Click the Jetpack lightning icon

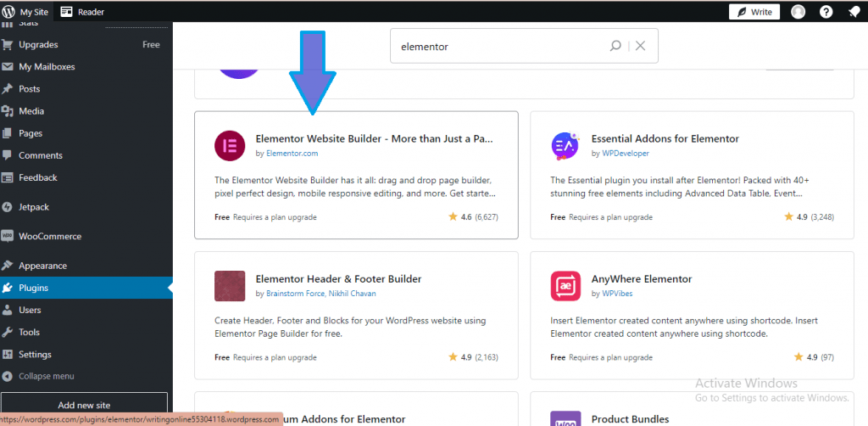click(7, 207)
